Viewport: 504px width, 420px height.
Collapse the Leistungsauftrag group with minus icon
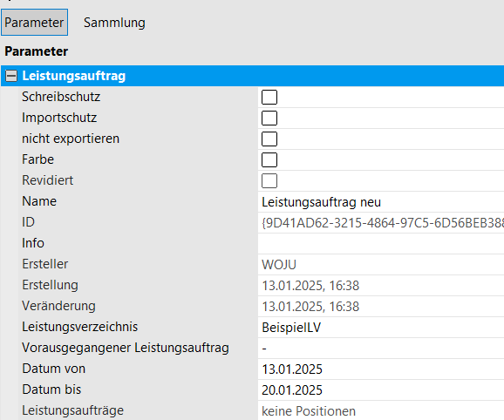(11, 76)
